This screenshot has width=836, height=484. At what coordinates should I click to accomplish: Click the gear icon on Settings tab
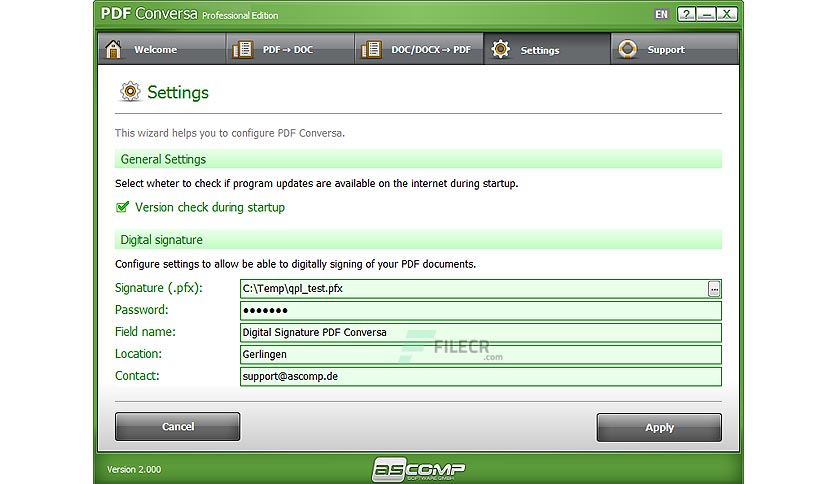pyautogui.click(x=501, y=49)
